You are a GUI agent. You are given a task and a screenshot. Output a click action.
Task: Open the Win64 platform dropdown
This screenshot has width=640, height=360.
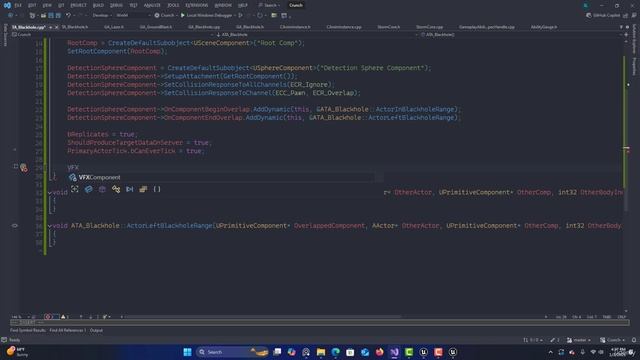(133, 16)
